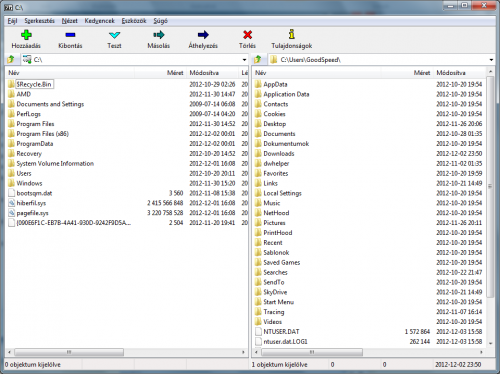Click the red X Törlés icon
The width and height of the screenshot is (500, 374).
tap(247, 35)
